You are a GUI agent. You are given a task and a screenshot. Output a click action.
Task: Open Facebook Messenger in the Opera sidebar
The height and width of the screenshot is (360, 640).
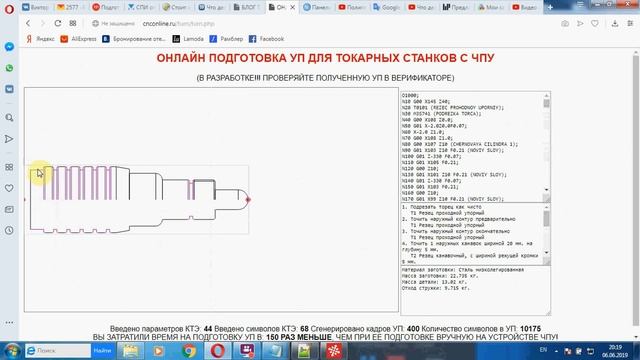click(9, 47)
